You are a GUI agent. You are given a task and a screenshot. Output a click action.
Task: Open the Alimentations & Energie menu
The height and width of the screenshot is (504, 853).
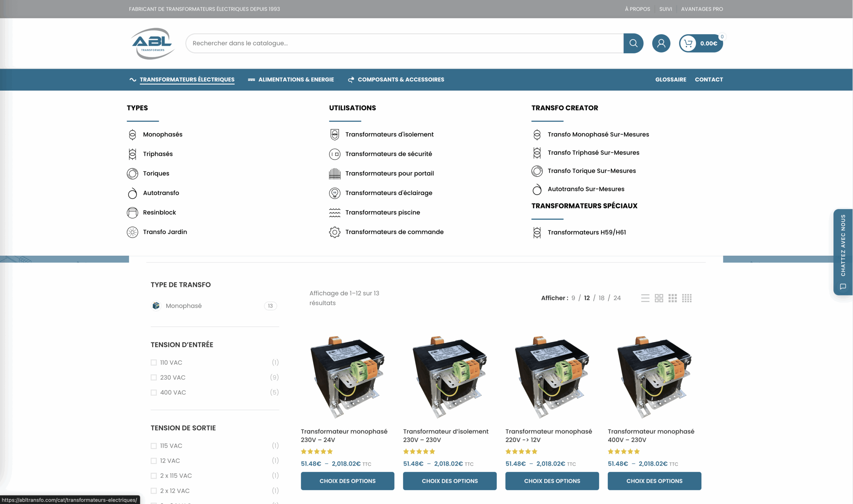coord(296,80)
